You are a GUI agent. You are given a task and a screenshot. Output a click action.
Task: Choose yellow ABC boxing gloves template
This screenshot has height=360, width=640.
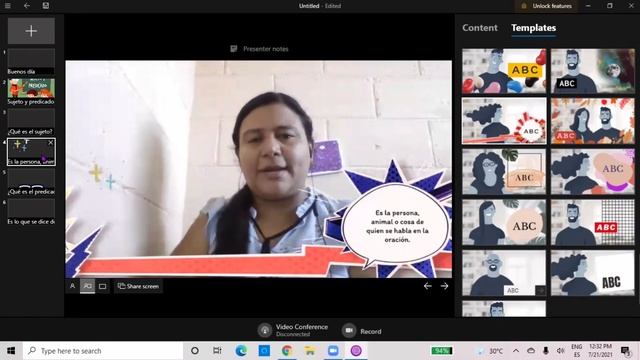click(x=504, y=71)
